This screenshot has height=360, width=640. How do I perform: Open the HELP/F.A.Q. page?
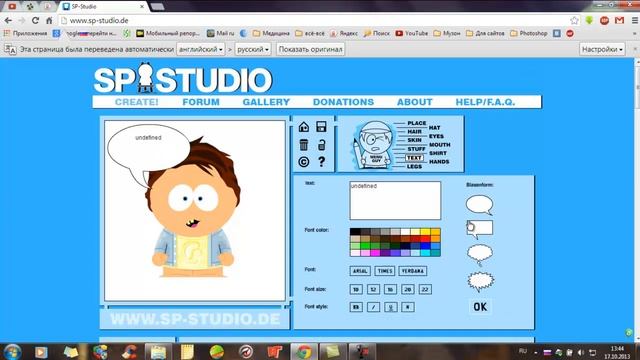point(485,102)
